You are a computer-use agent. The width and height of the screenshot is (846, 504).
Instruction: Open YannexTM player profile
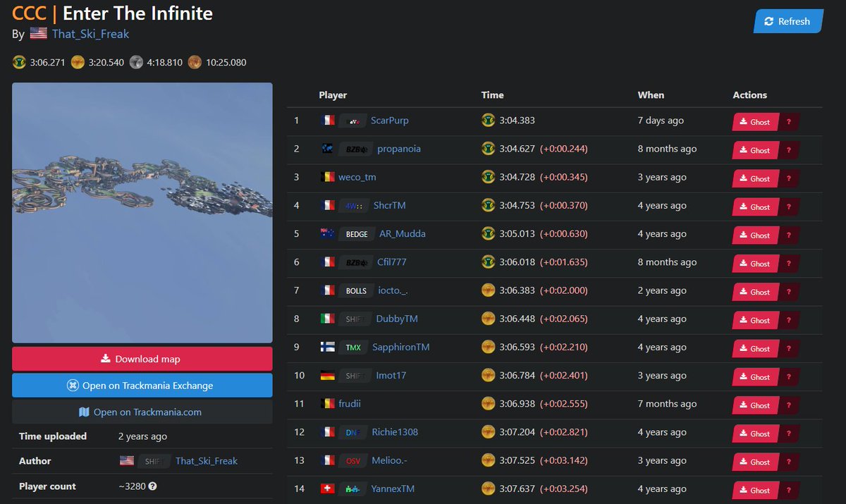coord(393,488)
